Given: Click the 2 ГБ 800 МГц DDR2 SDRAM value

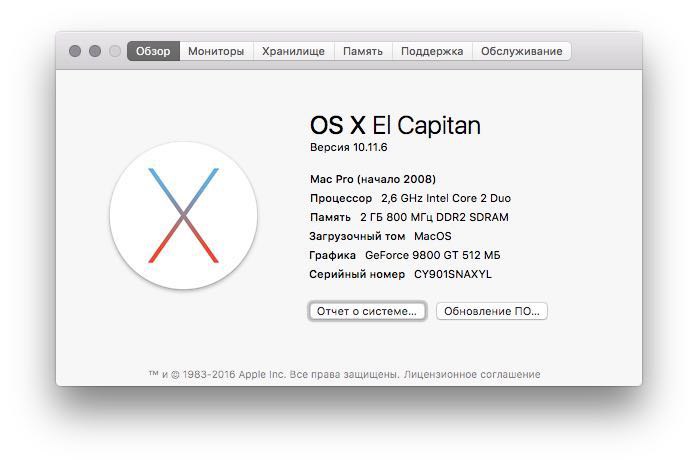Looking at the screenshot, I should coord(434,217).
